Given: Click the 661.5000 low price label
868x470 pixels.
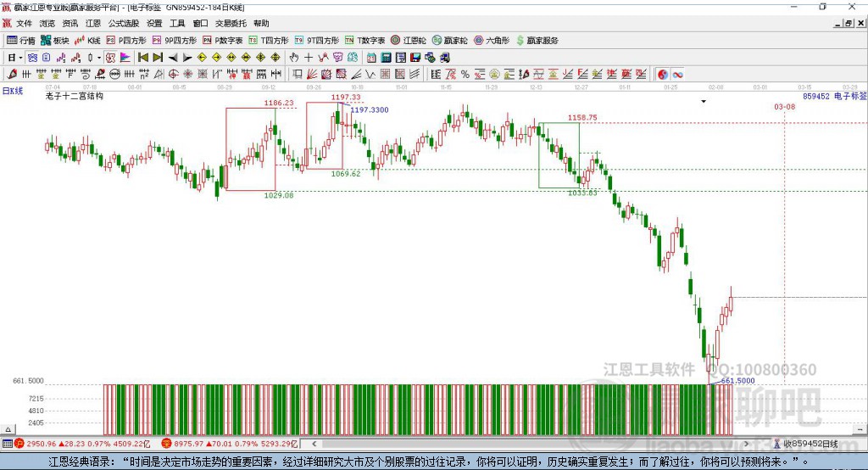Looking at the screenshot, I should (737, 381).
